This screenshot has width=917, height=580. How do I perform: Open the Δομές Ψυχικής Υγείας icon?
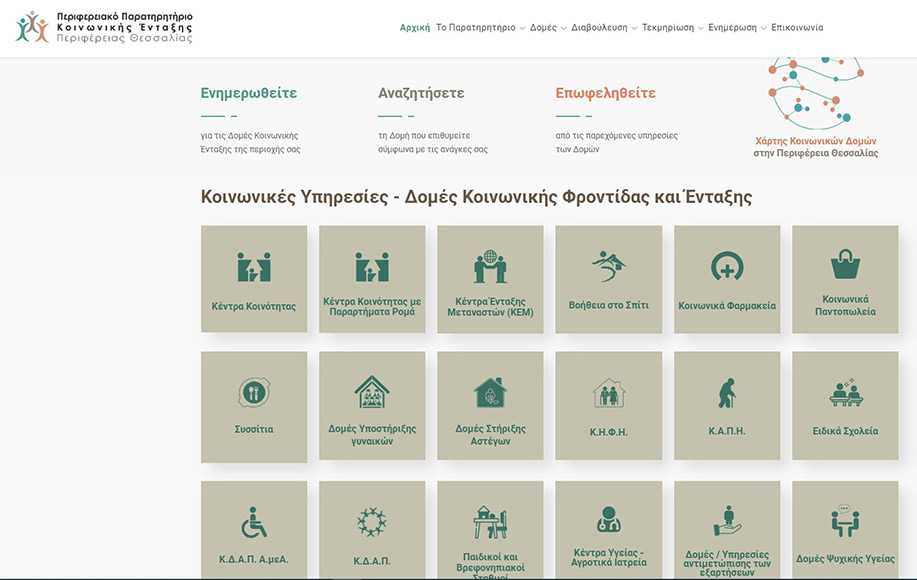845,520
